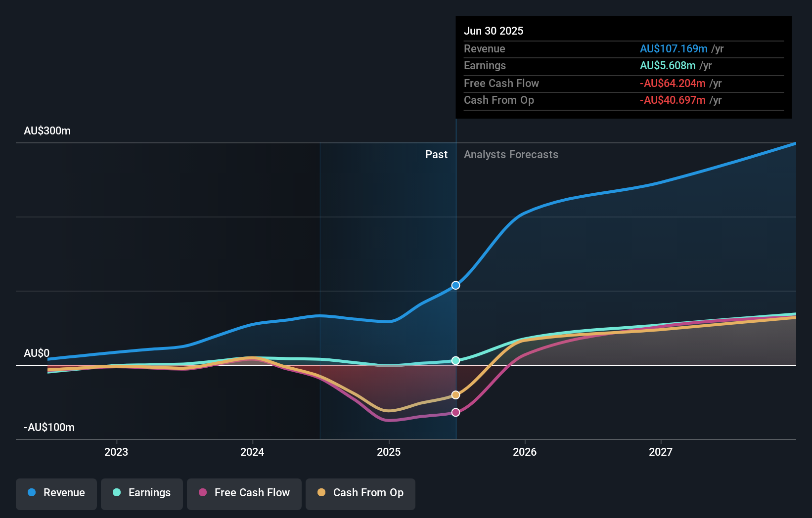Switch to the Past section of the chart
Screen dimensions: 812x518
pyautogui.click(x=436, y=155)
